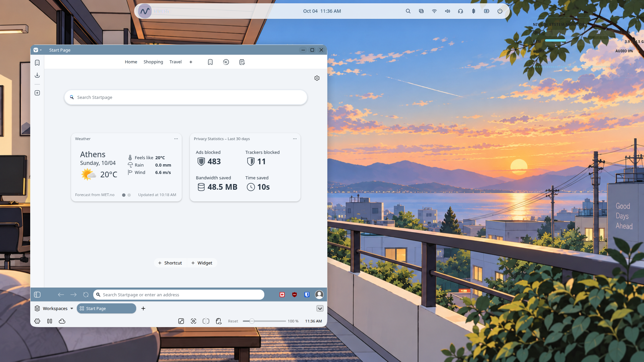The width and height of the screenshot is (644, 362).
Task: Open the Downloads panel in sidebar
Action: (37, 75)
